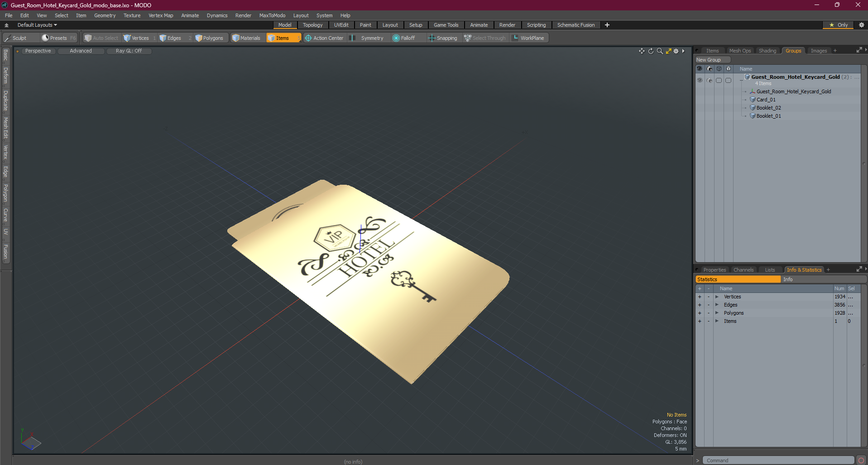Switch to the Topology layout tab
Image resolution: width=868 pixels, height=465 pixels.
point(312,25)
